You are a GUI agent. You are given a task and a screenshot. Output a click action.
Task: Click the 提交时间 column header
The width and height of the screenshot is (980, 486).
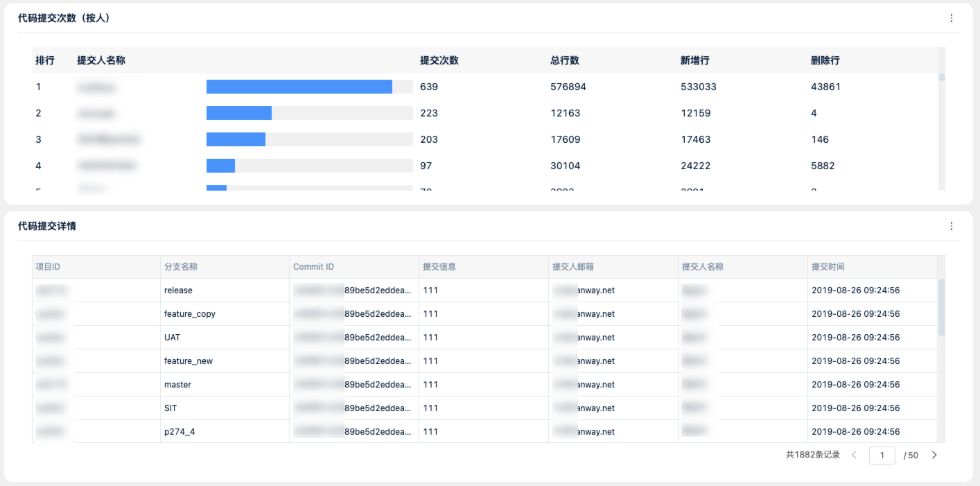click(x=873, y=267)
